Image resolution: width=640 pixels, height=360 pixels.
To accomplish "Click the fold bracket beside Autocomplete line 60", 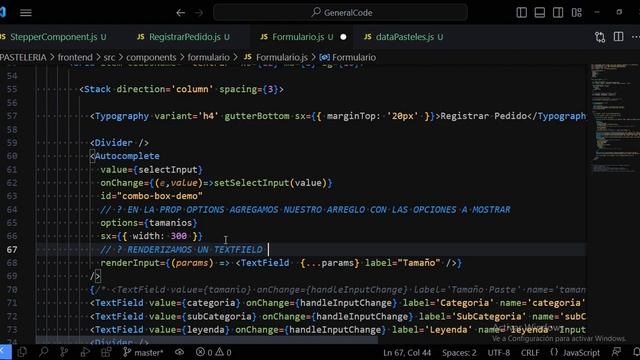I will 92,156.
